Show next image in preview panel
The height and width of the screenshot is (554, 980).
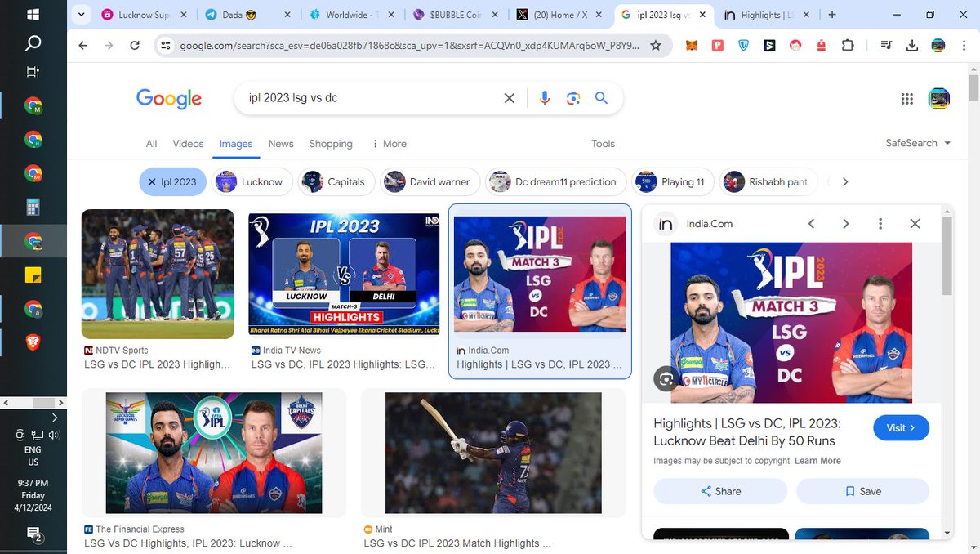coord(845,224)
